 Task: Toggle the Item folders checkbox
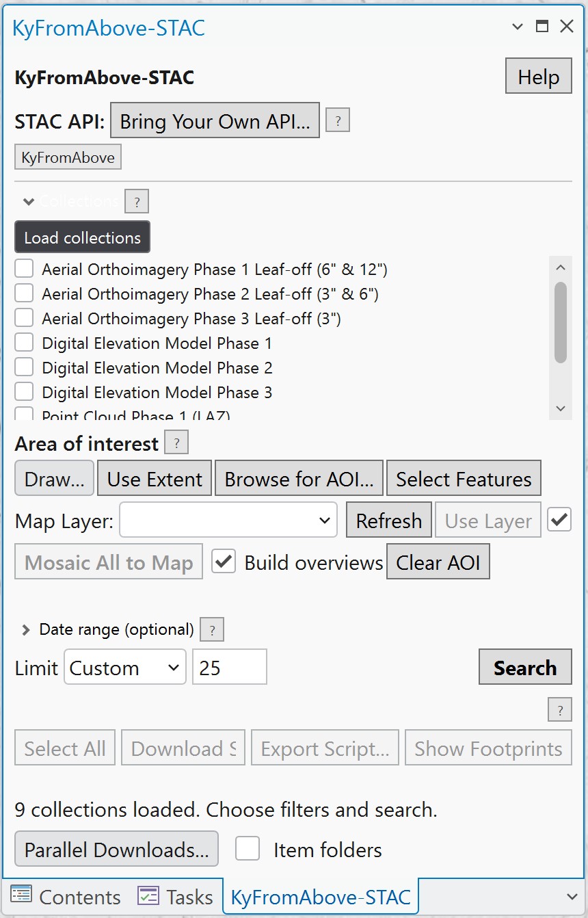coord(248,849)
